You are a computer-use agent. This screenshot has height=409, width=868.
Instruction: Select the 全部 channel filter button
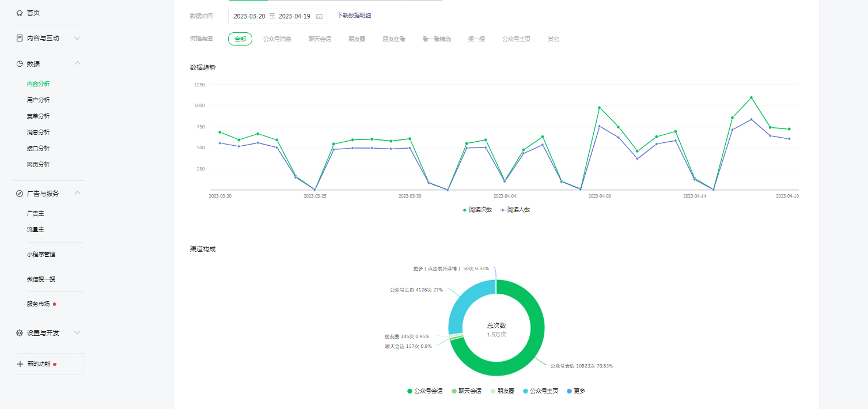pos(240,39)
